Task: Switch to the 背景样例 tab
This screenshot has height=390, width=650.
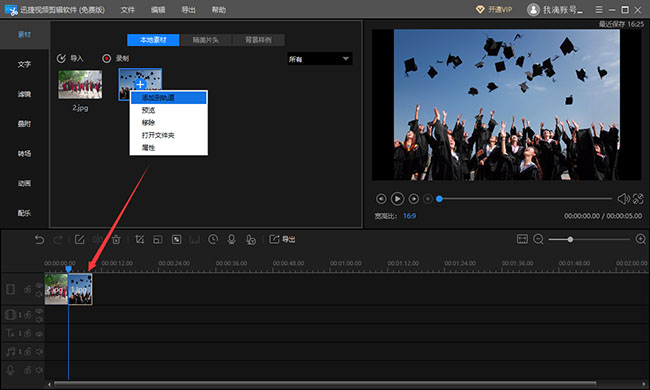Action: pos(258,40)
